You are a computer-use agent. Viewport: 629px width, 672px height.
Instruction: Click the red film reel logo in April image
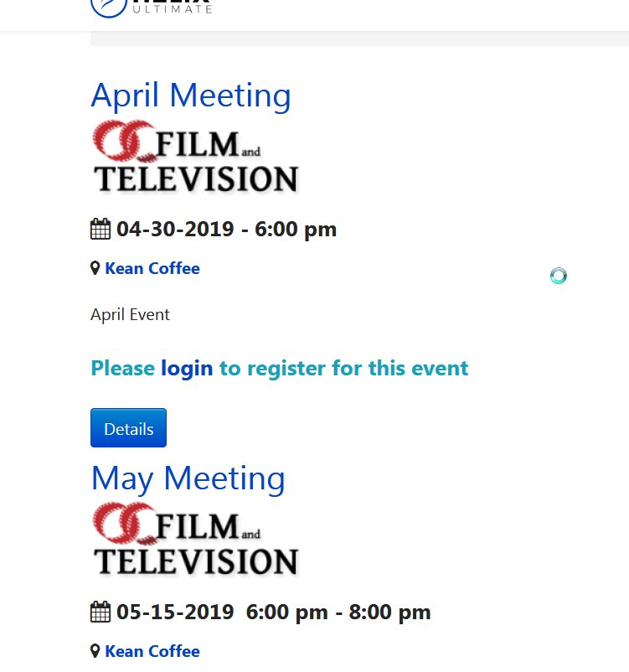(x=124, y=142)
